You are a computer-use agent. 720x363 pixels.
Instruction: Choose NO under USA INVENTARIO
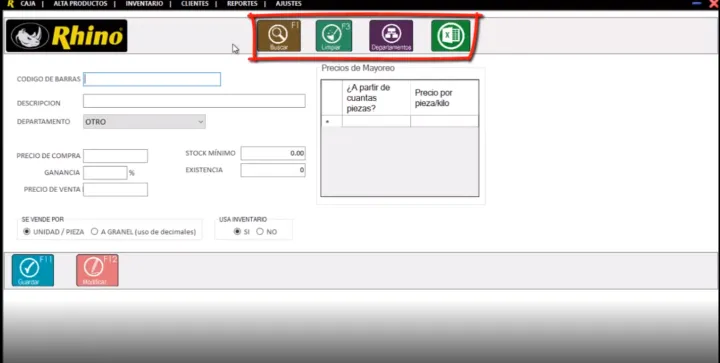pos(260,232)
